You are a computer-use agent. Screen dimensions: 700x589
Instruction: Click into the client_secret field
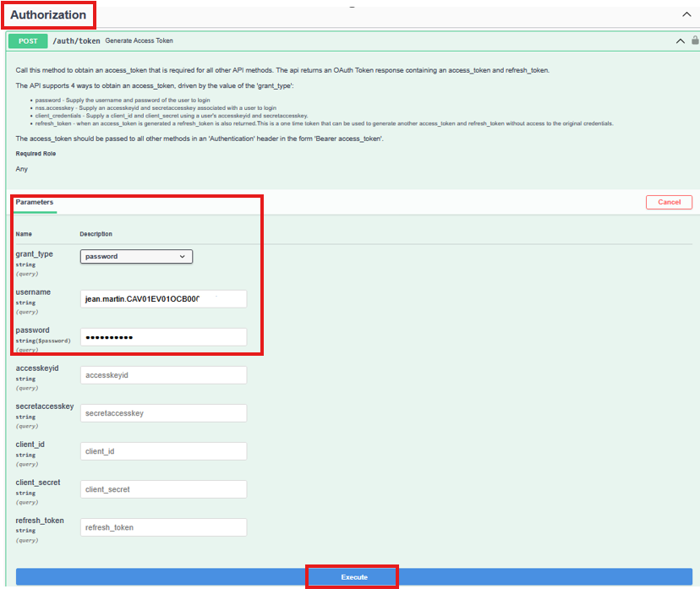(x=163, y=489)
